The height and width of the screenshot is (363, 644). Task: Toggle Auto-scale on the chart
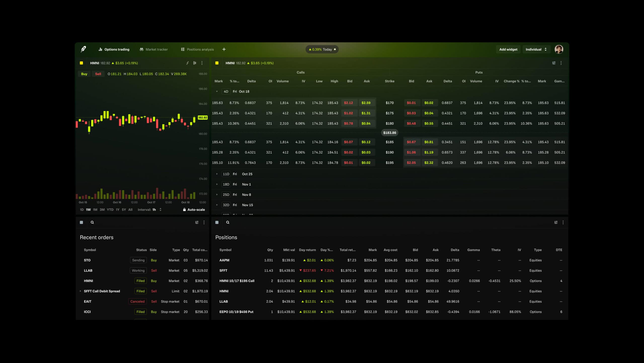point(194,209)
